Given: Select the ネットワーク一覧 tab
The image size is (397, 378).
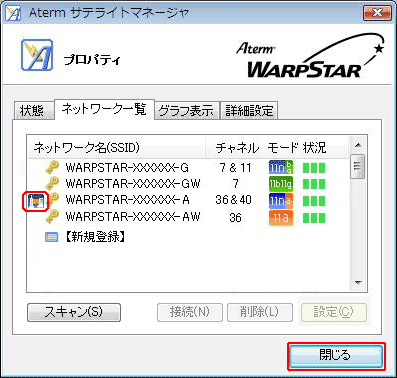Looking at the screenshot, I should tap(104, 109).
